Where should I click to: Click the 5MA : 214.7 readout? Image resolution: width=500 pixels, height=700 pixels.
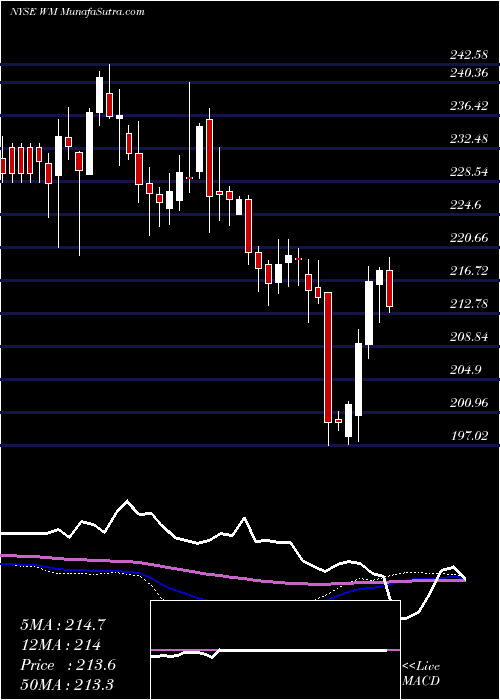pos(63,625)
